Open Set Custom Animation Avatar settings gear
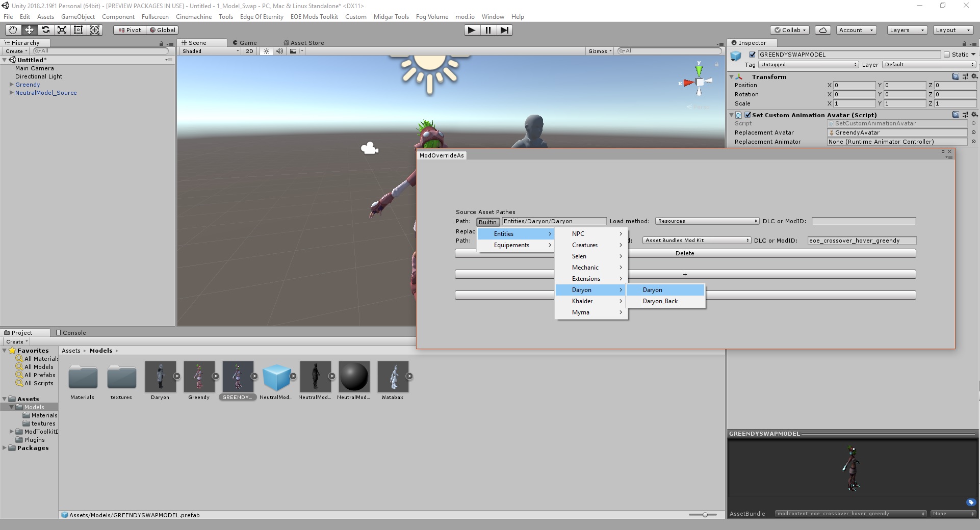This screenshot has height=530, width=980. (973, 115)
